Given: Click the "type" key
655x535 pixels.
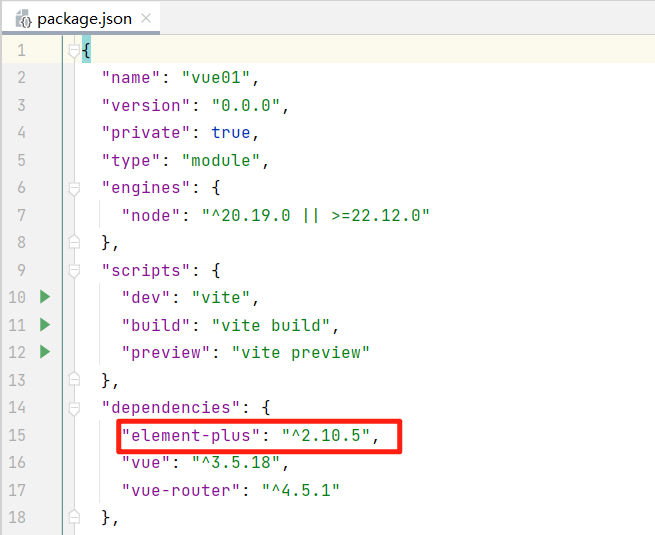Looking at the screenshot, I should [131, 160].
